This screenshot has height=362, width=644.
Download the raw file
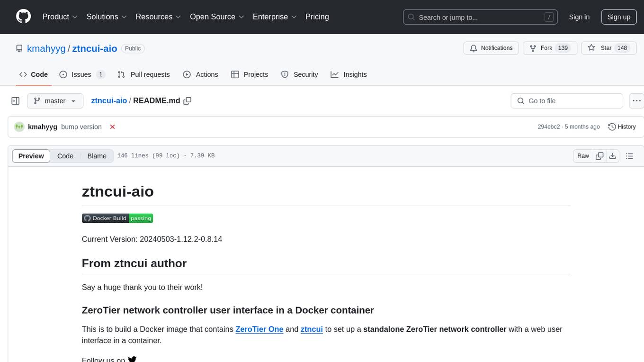(613, 156)
